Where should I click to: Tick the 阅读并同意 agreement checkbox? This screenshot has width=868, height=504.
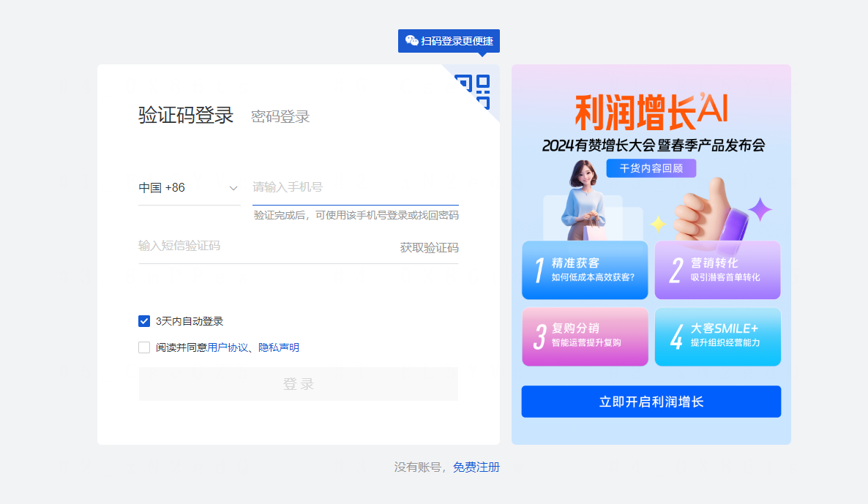tap(144, 347)
